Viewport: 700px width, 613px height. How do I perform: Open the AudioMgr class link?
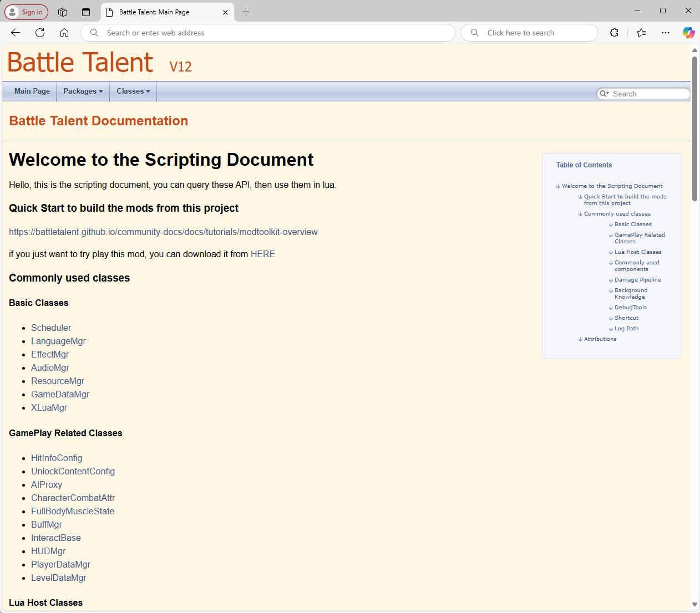tap(50, 367)
